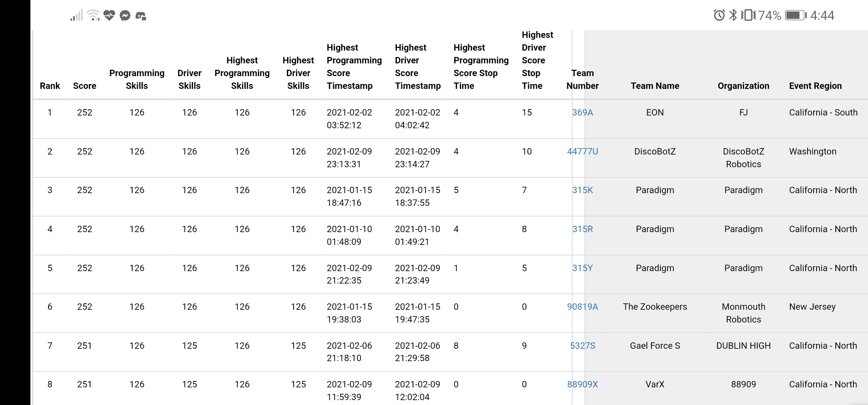Viewport: 868px width, 405px height.
Task: Click the Team Number column header
Action: click(x=582, y=79)
